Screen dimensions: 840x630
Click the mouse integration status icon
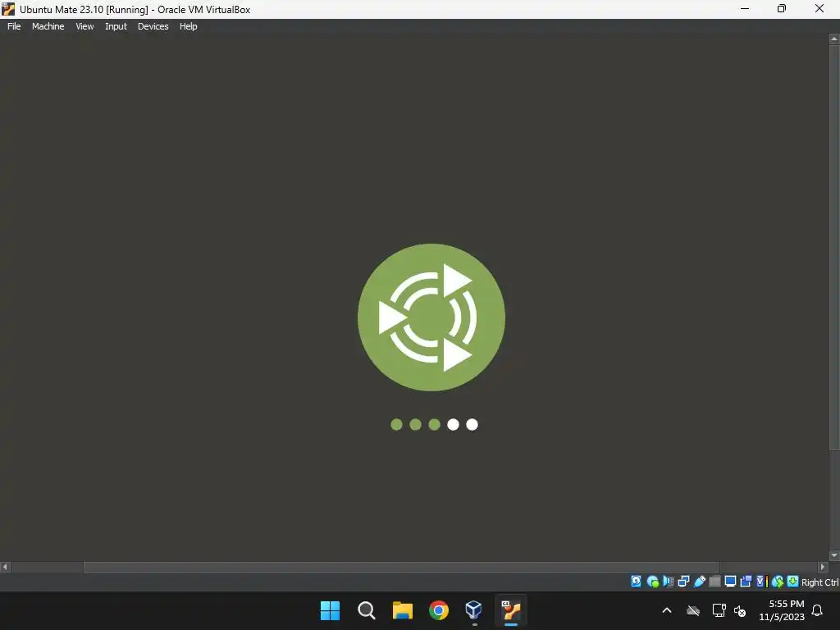coord(778,582)
